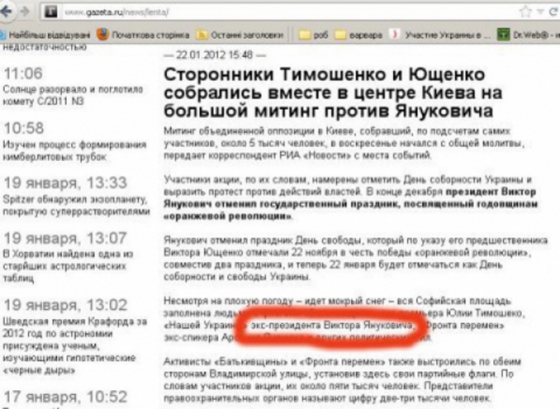
Task: Click timestamp 19 января, 13:33
Action: click(65, 183)
